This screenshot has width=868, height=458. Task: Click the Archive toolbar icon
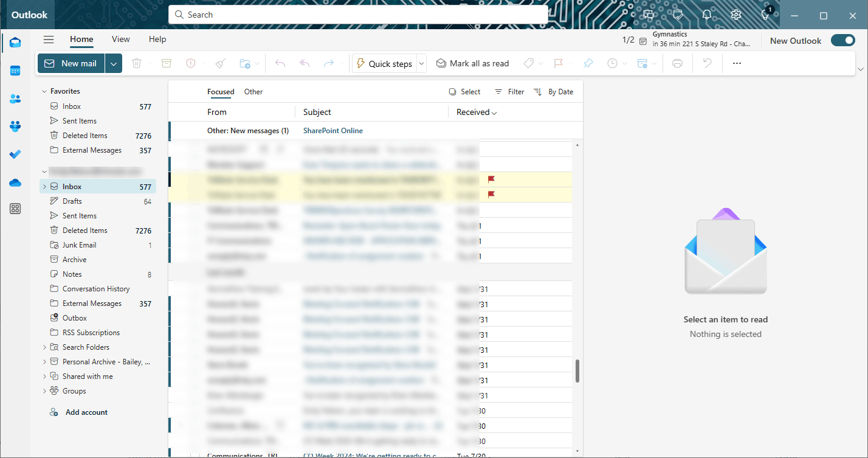pos(166,63)
